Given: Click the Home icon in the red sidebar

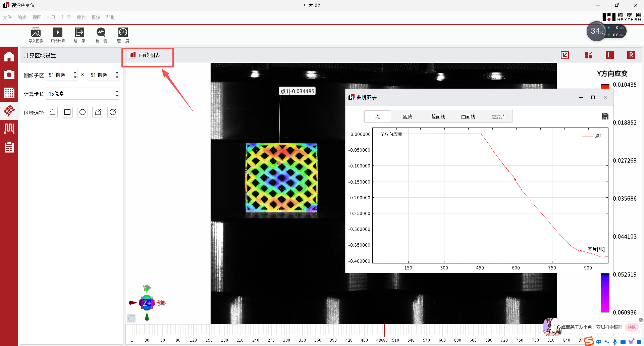Looking at the screenshot, I should (x=9, y=56).
